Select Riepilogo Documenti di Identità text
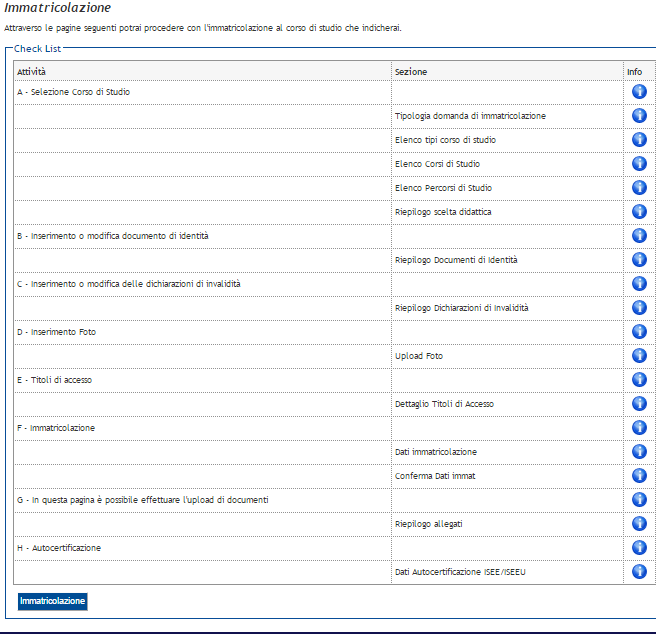Viewport: 656px width, 634px height. coord(456,260)
